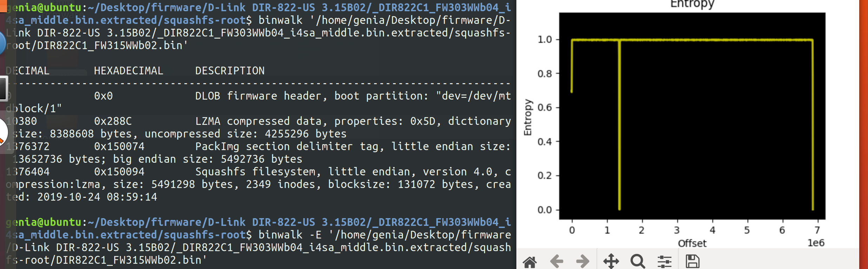Activate the Pan tool with crossed arrows
Viewport: 868px width, 269px height.
tap(611, 262)
